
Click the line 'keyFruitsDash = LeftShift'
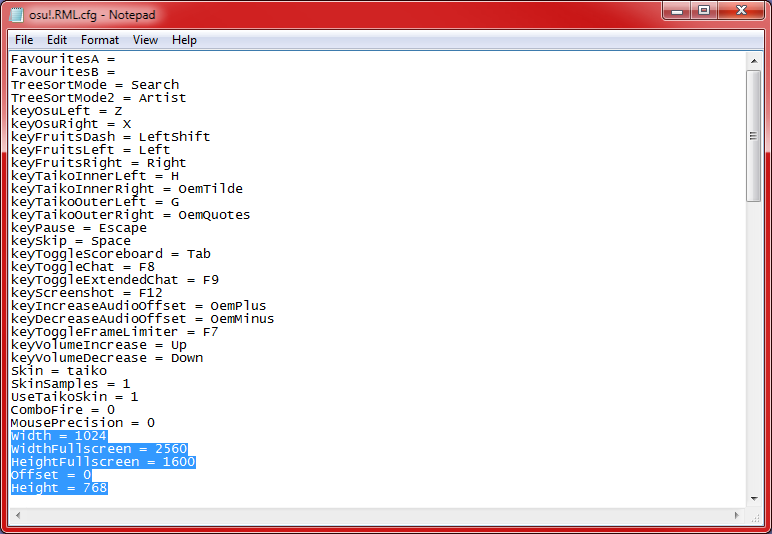pyautogui.click(x=111, y=137)
